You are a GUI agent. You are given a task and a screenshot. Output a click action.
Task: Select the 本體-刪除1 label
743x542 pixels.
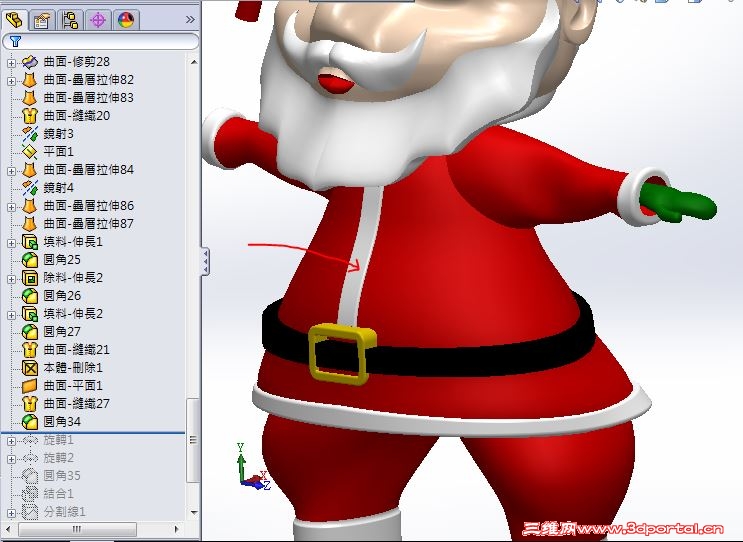click(73, 368)
